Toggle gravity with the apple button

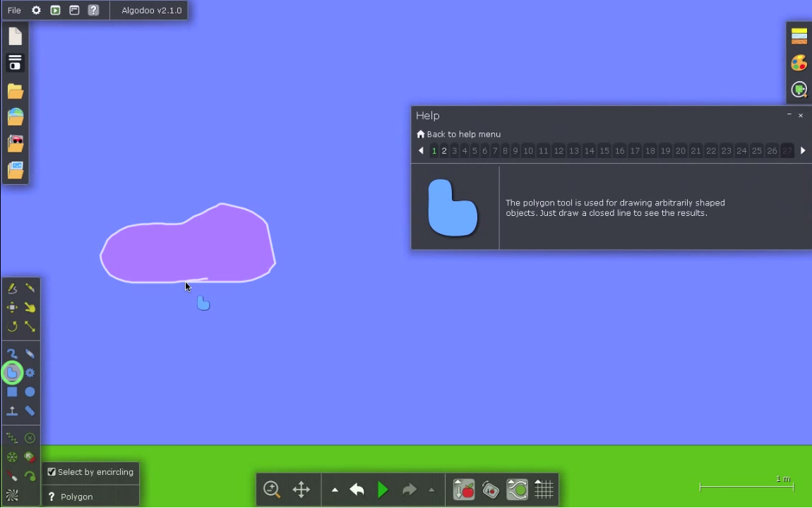464,490
